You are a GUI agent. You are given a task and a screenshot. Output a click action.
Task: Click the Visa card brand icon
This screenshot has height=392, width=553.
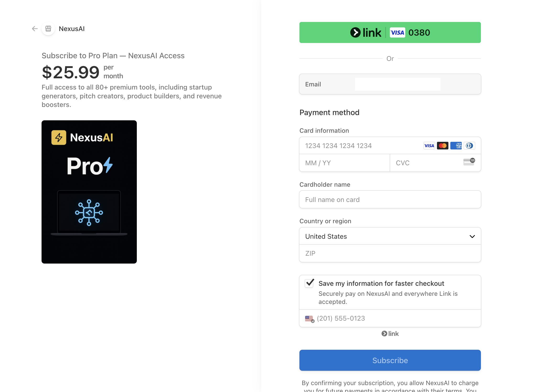pos(429,146)
